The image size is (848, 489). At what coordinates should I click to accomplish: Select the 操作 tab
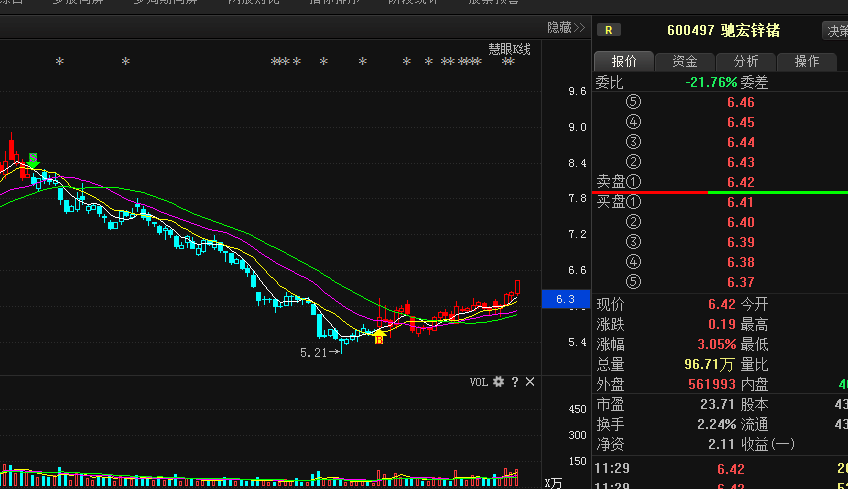click(806, 61)
